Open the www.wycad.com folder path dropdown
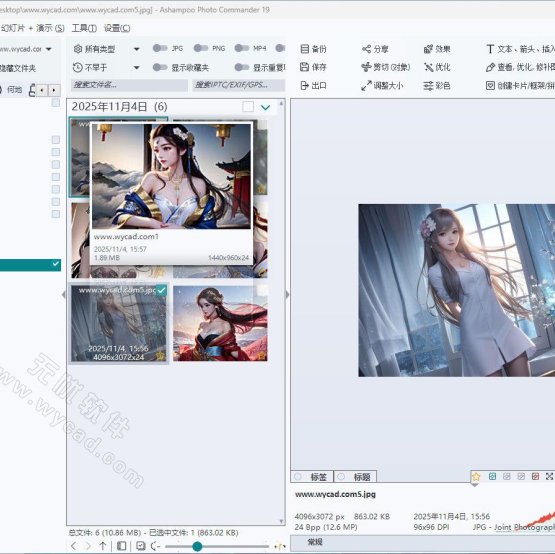This screenshot has height=554, width=555. pos(49,49)
